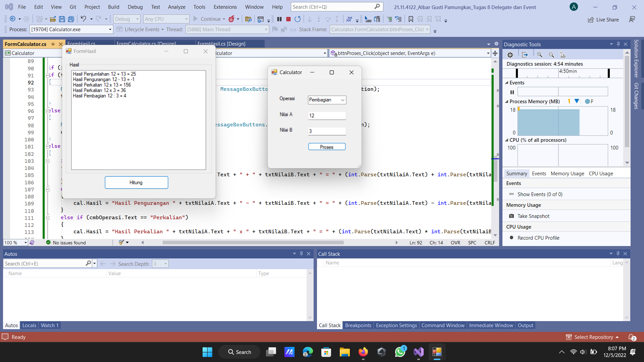This screenshot has width=644, height=362.
Task: Click the OVR indicator in the status bar
Action: tap(455, 242)
